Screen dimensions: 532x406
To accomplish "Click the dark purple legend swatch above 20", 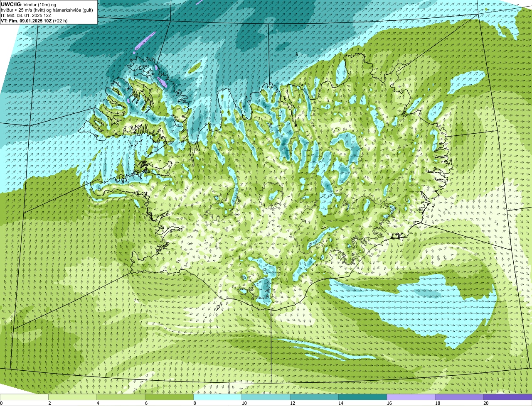I will pos(507,397).
